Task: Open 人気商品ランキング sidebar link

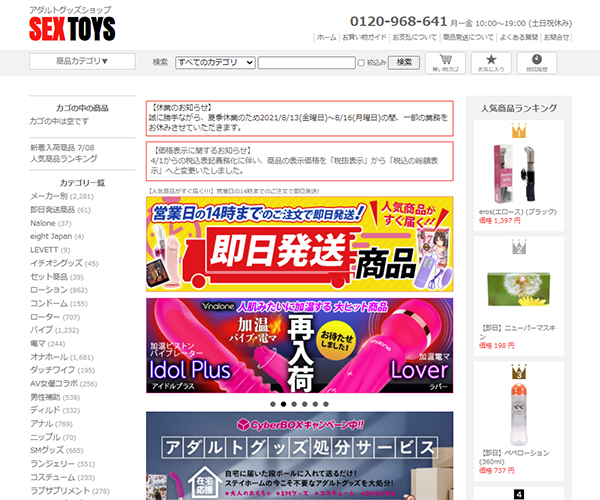Action: (x=64, y=158)
